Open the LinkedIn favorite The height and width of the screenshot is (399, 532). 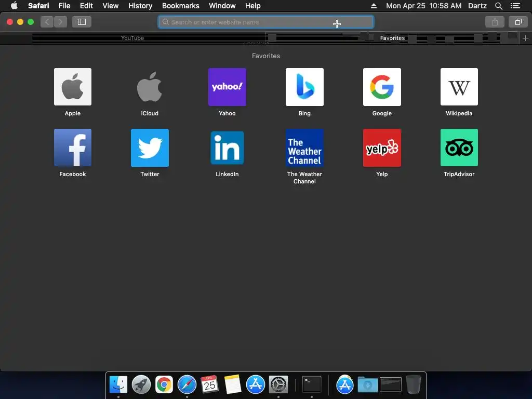pyautogui.click(x=227, y=148)
